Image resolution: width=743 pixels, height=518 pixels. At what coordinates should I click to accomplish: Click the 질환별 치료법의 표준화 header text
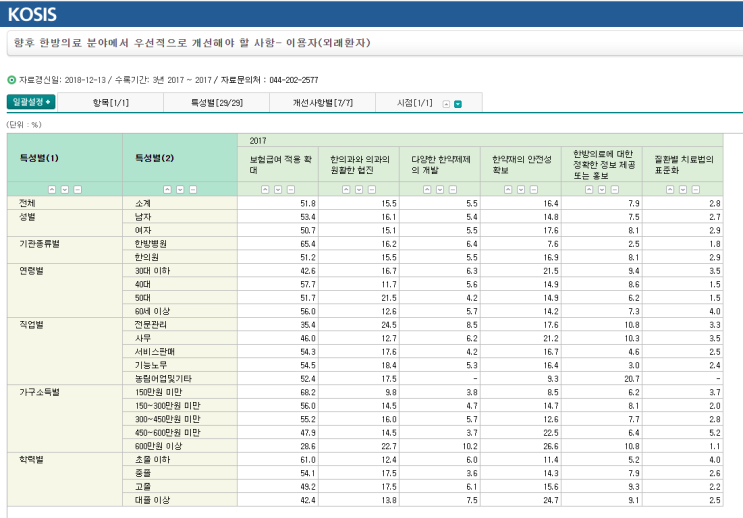click(684, 164)
